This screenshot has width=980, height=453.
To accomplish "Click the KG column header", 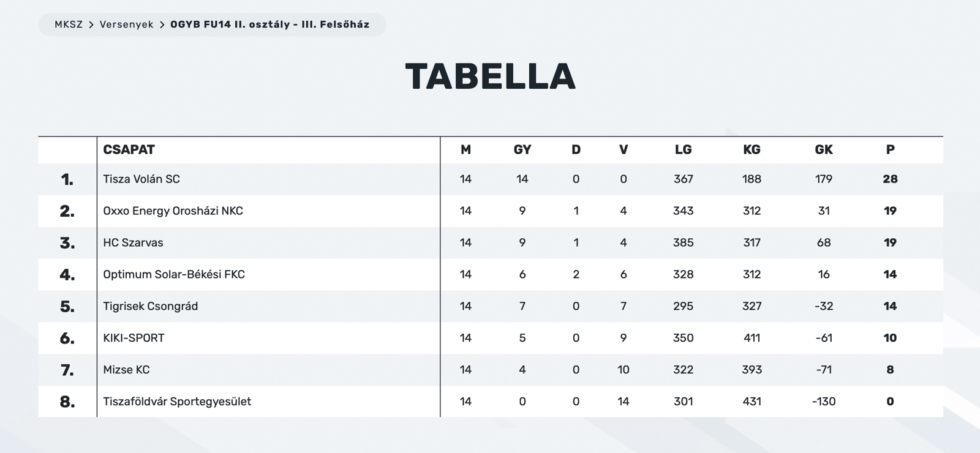I will (752, 150).
